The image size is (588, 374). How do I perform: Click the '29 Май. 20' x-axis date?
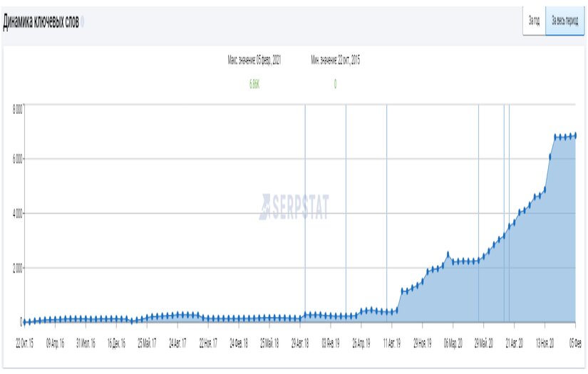click(483, 343)
